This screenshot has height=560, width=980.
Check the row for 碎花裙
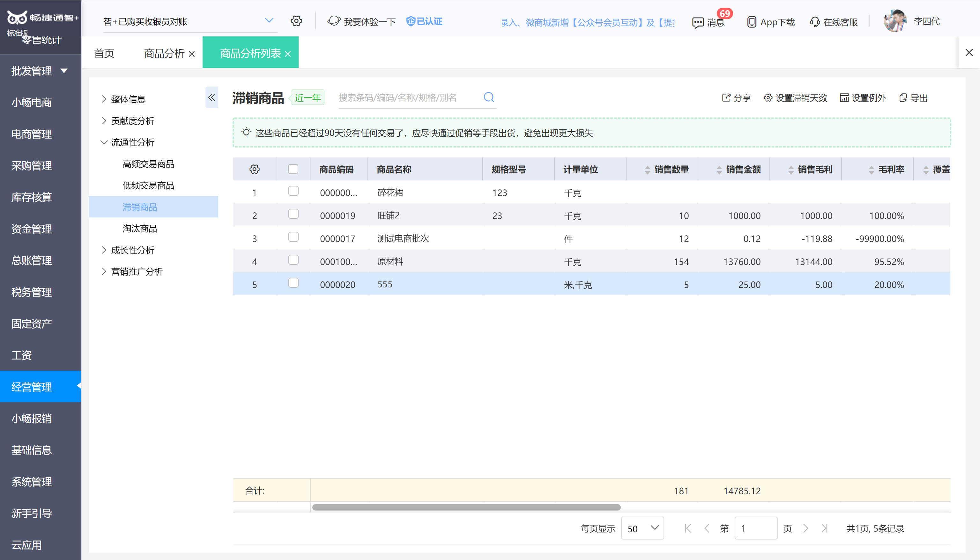293,191
